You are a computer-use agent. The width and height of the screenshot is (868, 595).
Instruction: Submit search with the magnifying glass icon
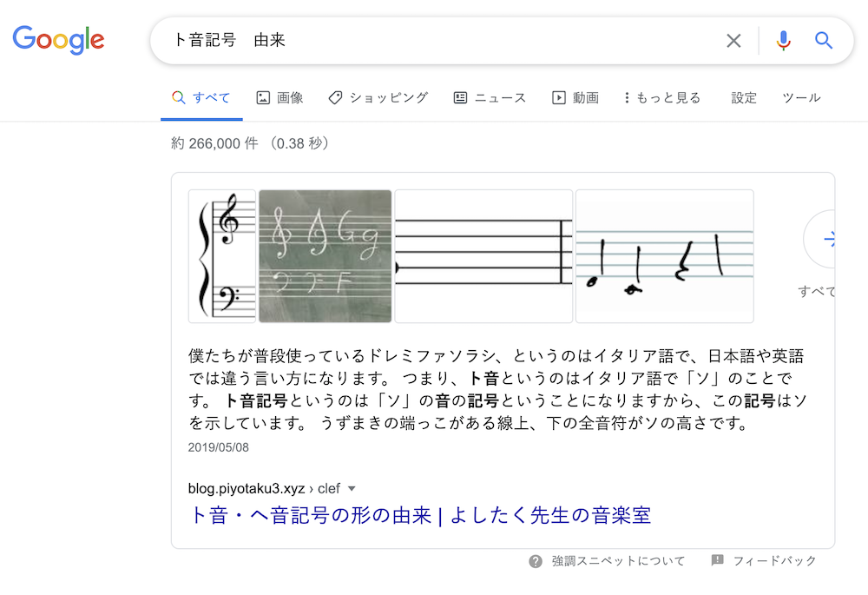(823, 41)
